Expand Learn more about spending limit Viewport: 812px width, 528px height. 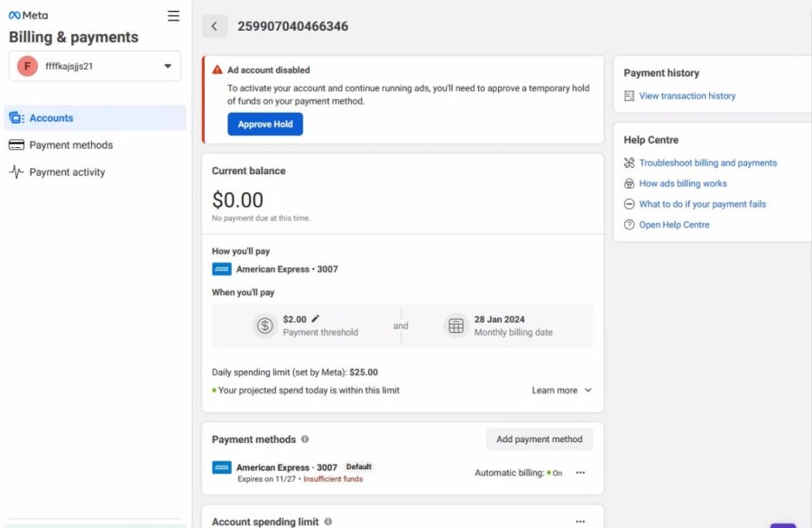561,391
